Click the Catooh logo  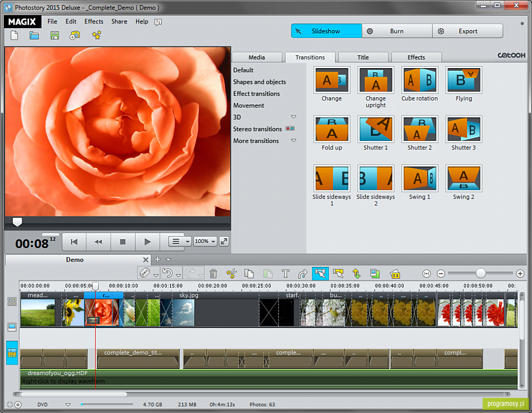coord(511,55)
